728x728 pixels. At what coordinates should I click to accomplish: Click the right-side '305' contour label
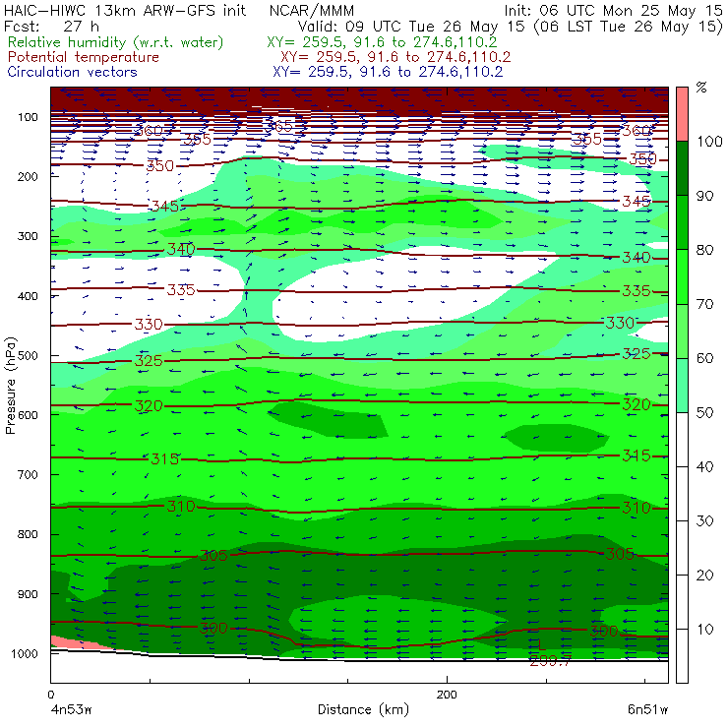click(x=620, y=554)
